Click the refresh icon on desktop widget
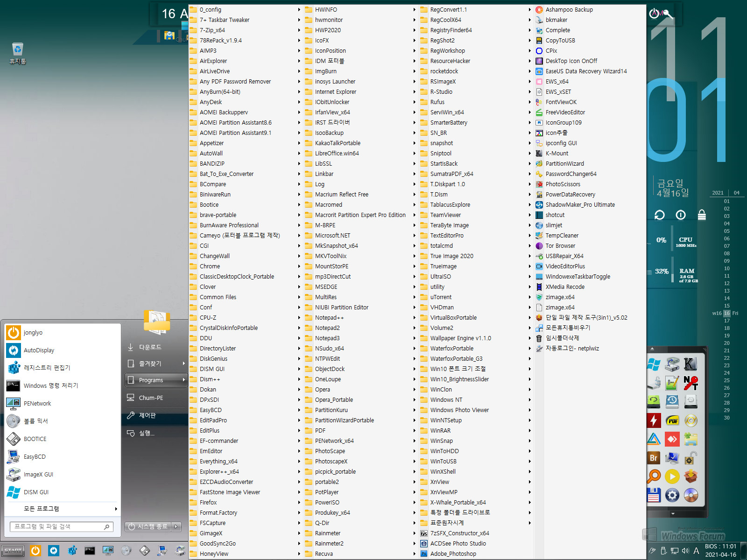Screen dimensions: 747x560 [659, 215]
